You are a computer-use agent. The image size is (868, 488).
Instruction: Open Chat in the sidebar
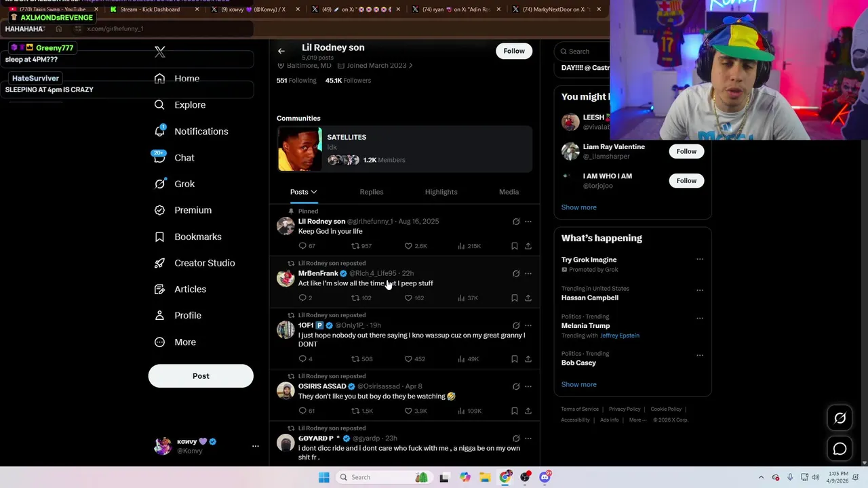pos(174,158)
